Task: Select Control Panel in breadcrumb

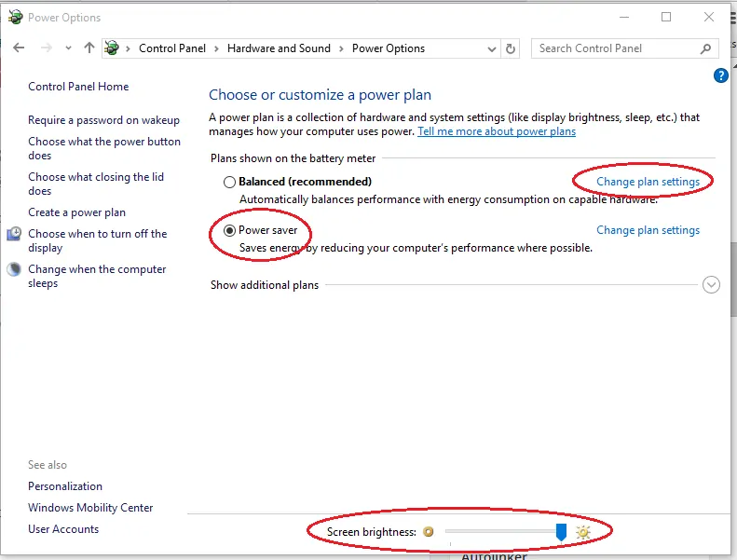Action: tap(172, 48)
